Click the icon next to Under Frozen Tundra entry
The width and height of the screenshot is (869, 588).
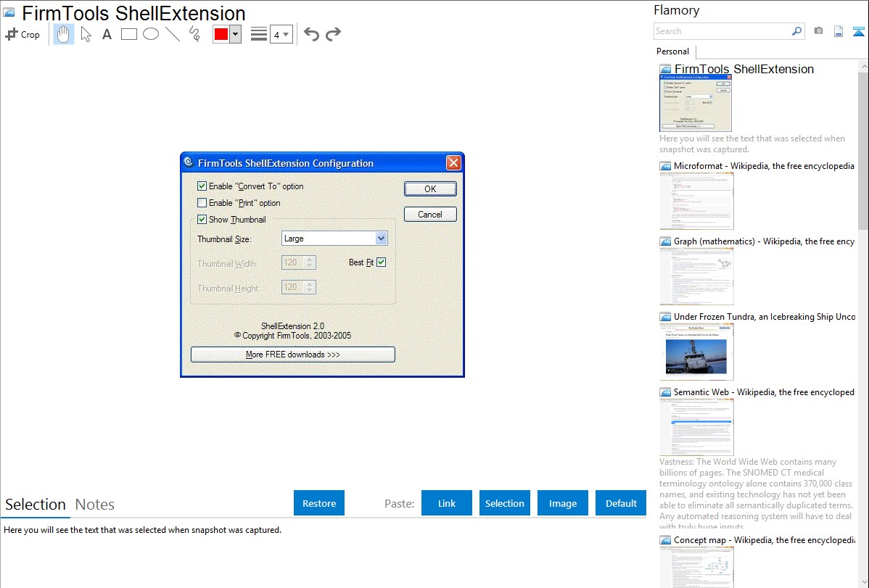coord(665,317)
